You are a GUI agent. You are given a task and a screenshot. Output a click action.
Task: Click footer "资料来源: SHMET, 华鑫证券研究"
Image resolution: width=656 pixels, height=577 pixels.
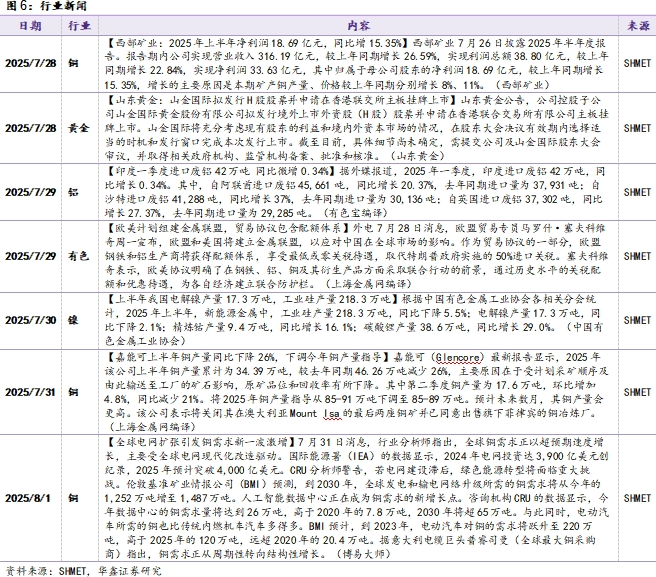tap(84, 571)
